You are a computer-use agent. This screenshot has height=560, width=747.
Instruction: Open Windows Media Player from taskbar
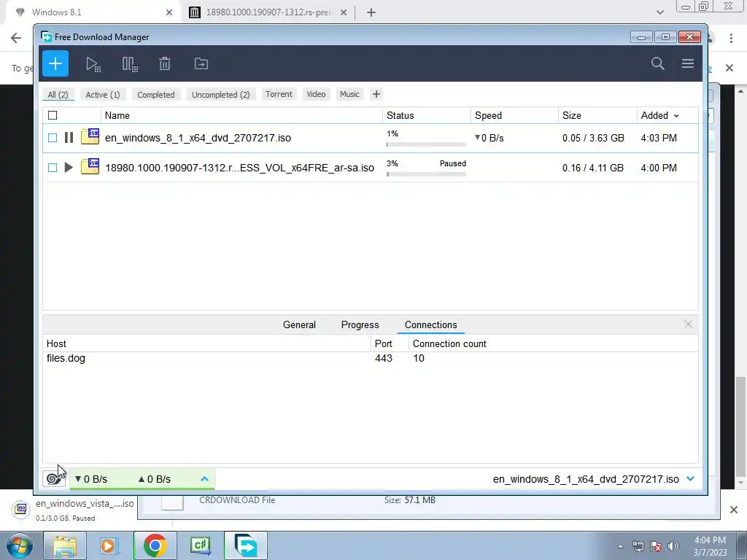[109, 545]
